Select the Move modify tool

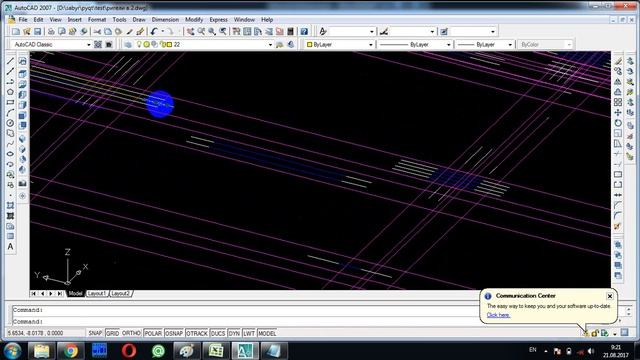(x=618, y=113)
